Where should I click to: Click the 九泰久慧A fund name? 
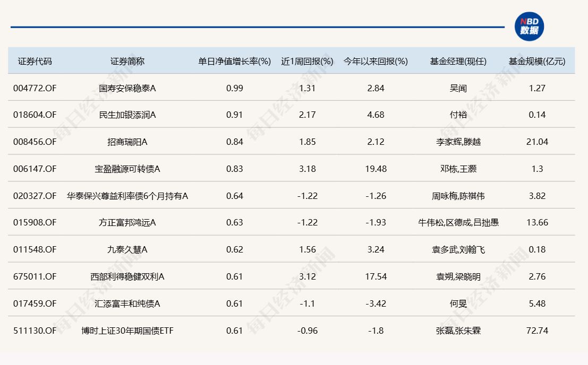coord(127,249)
